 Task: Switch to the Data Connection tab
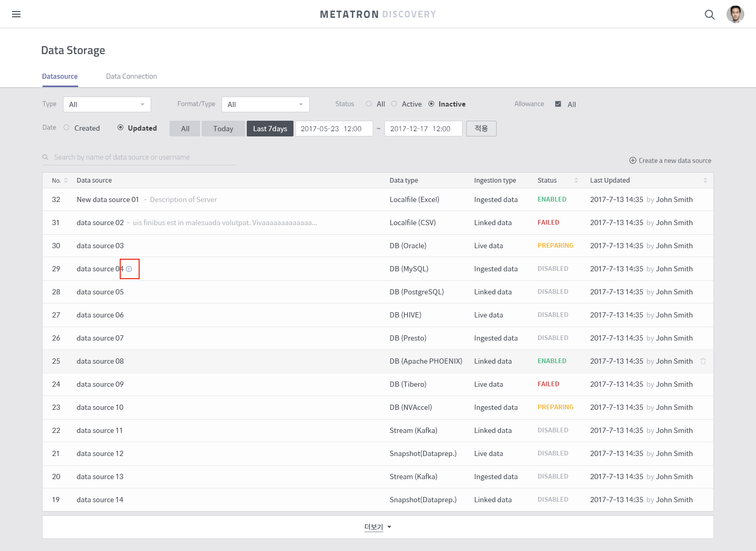coord(131,77)
